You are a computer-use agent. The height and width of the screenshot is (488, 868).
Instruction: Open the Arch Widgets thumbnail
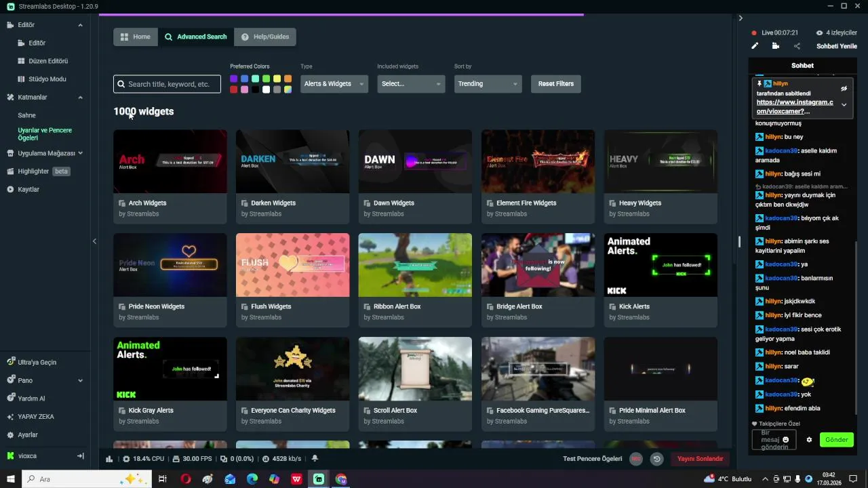[x=170, y=161]
